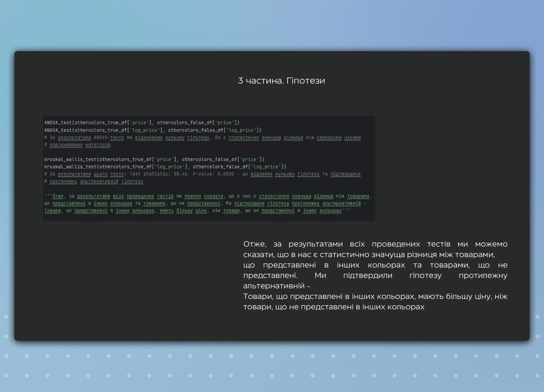
Task: Click paragraph line starting 'Товари, що представлені'
Action: pyautogui.click(x=375, y=297)
